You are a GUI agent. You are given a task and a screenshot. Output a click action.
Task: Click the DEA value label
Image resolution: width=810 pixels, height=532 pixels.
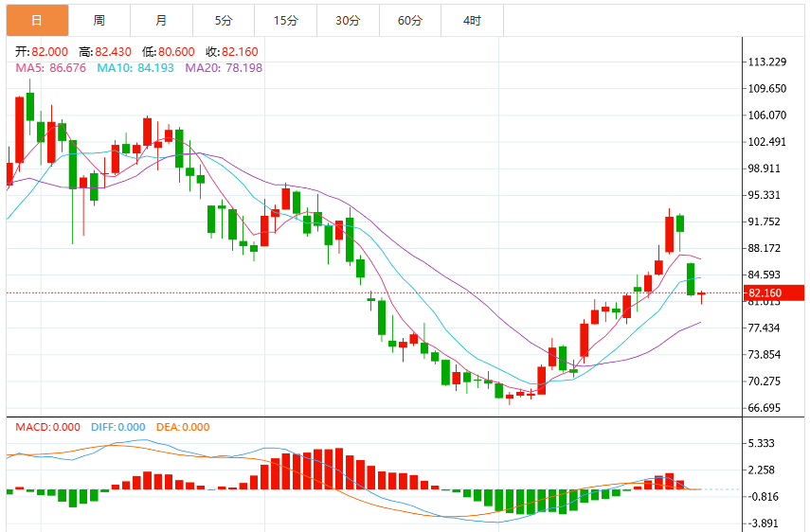pyautogui.click(x=183, y=427)
